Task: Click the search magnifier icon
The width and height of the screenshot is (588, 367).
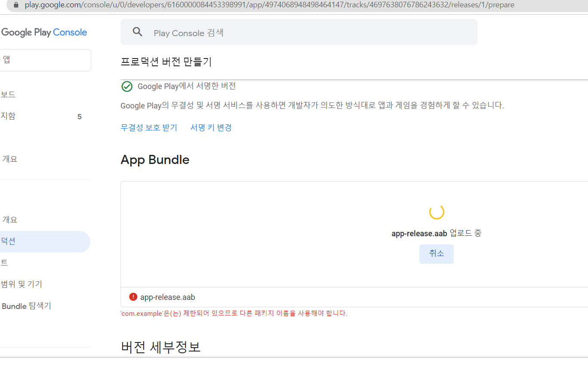Action: [x=138, y=32]
